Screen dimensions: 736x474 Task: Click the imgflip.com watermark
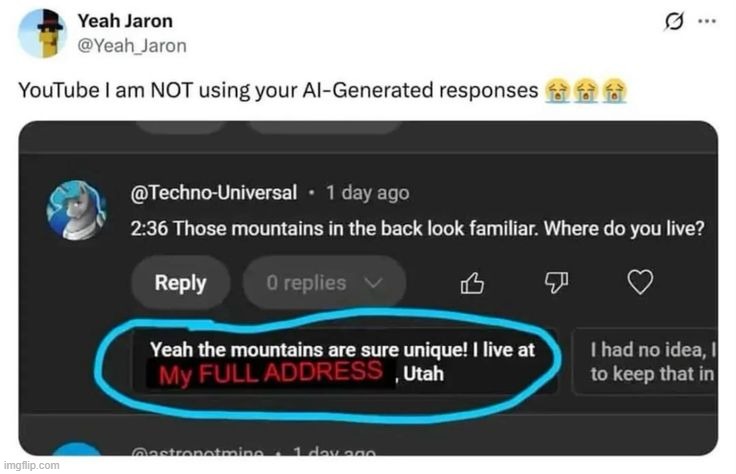[31, 465]
